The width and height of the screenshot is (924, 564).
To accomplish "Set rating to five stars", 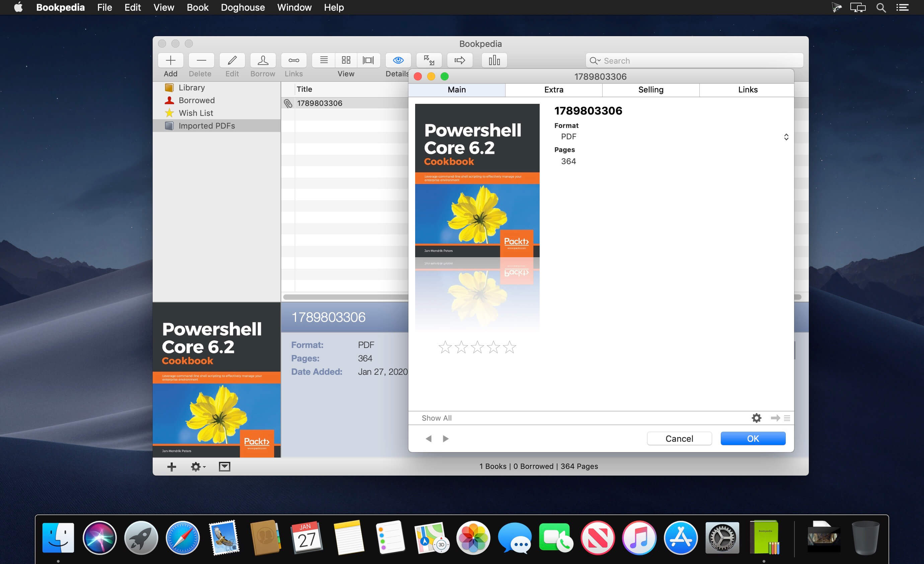I will tap(509, 347).
